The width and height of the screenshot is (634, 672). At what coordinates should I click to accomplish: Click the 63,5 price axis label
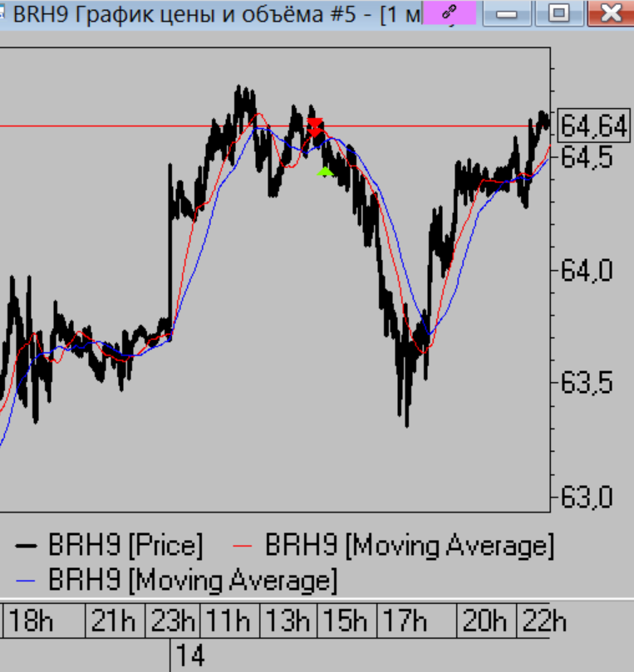586,384
